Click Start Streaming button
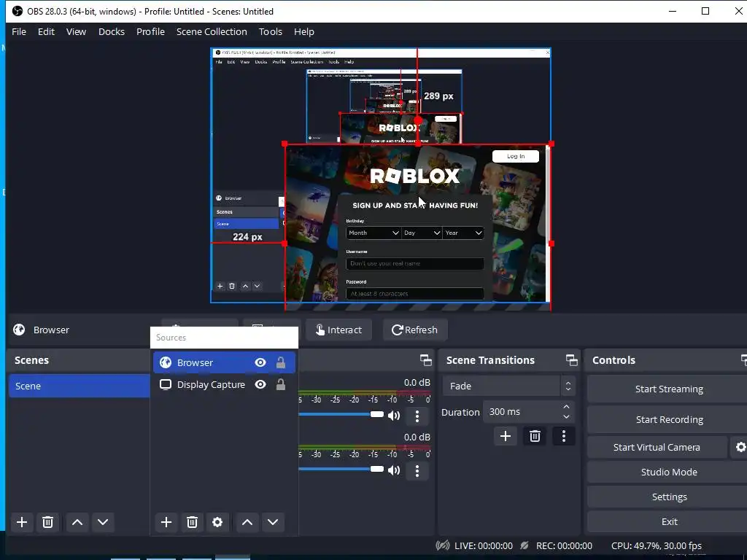747x560 pixels. tap(669, 389)
